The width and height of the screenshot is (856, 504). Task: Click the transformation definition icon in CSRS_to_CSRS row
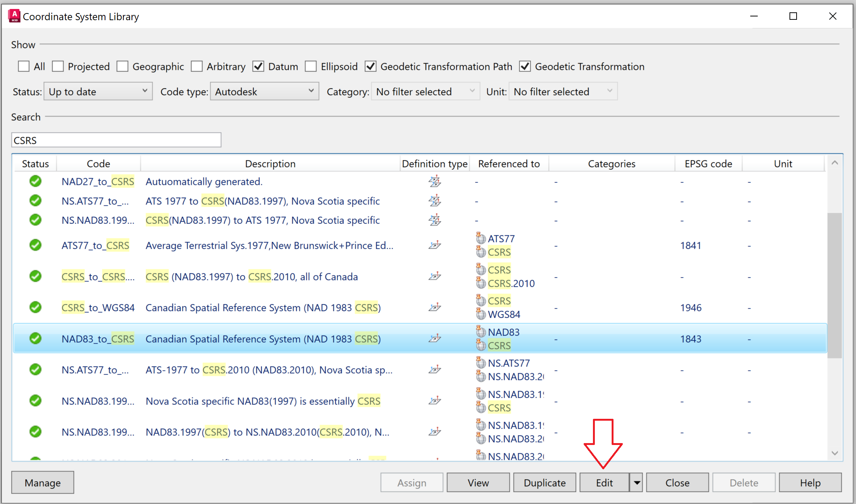tap(435, 276)
